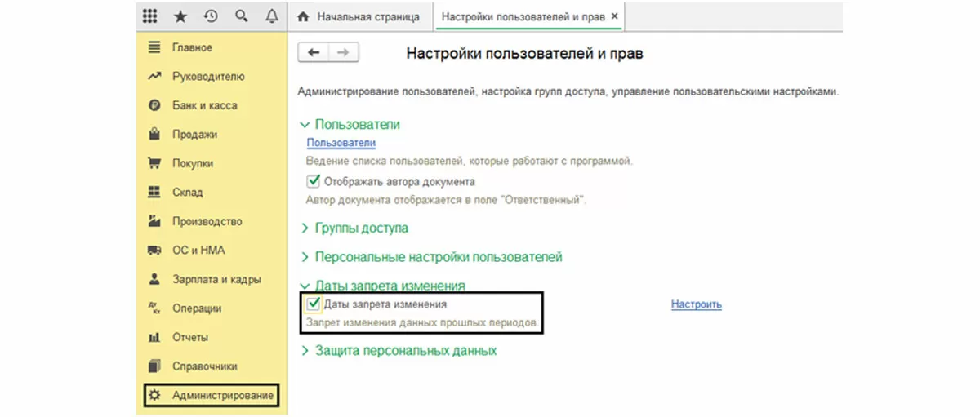
Task: Click text Запрет изменения данных прошлых периодов
Action: [x=423, y=323]
